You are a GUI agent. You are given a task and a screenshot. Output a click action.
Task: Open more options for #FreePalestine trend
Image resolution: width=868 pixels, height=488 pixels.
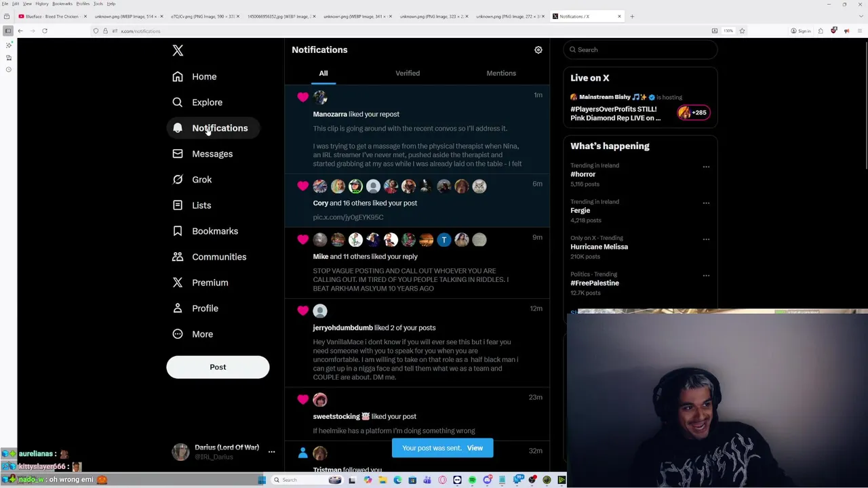706,276
